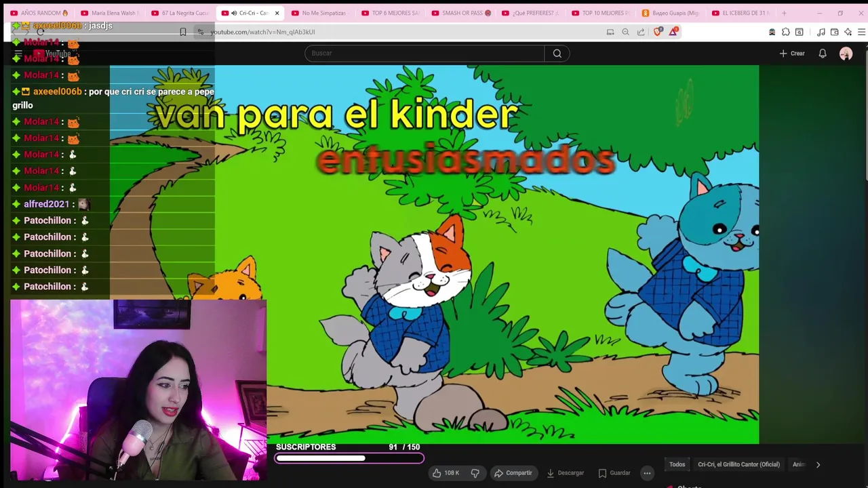The height and width of the screenshot is (488, 868).
Task: Click the streamer webcam overlay
Action: 138,390
